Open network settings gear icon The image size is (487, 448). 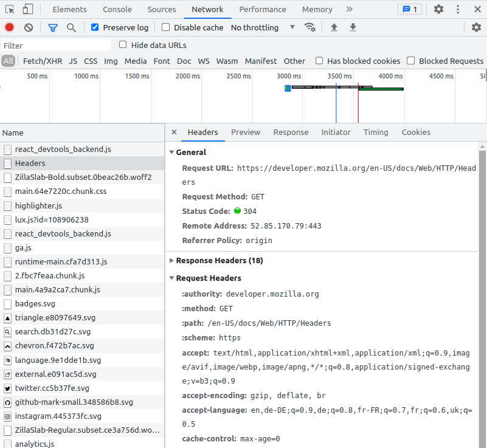point(476,27)
